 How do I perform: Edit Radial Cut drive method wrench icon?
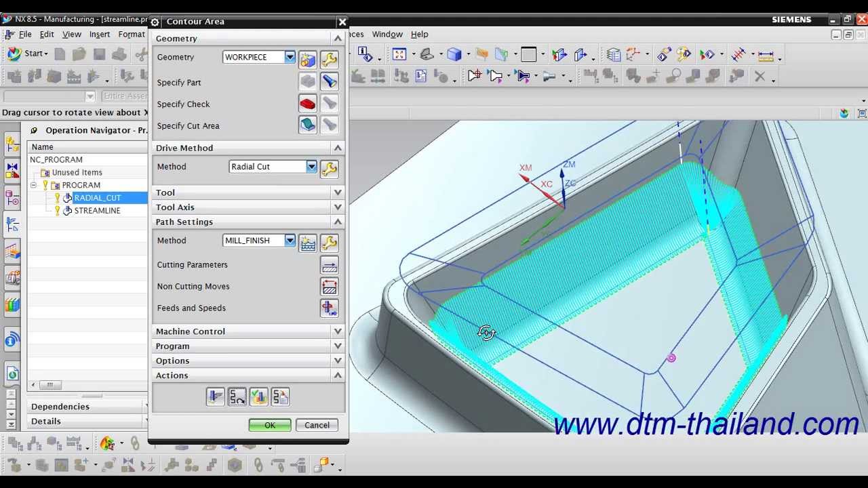click(329, 169)
